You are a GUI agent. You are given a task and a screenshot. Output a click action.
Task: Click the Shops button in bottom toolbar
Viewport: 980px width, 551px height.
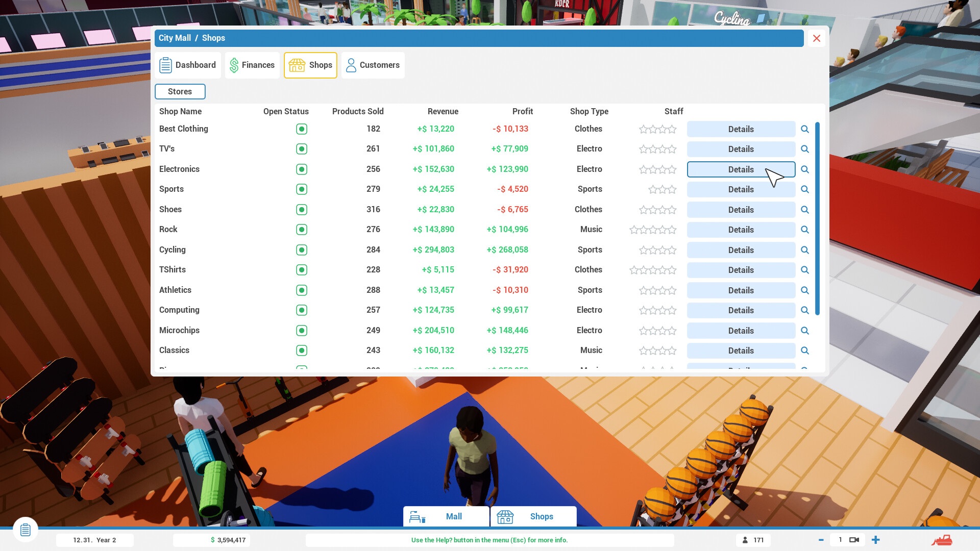click(533, 516)
